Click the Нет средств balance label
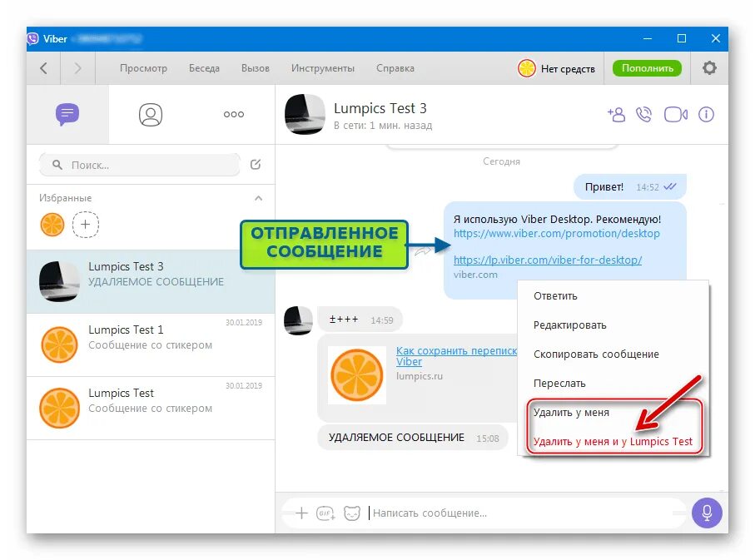The image size is (755, 560). coord(568,69)
